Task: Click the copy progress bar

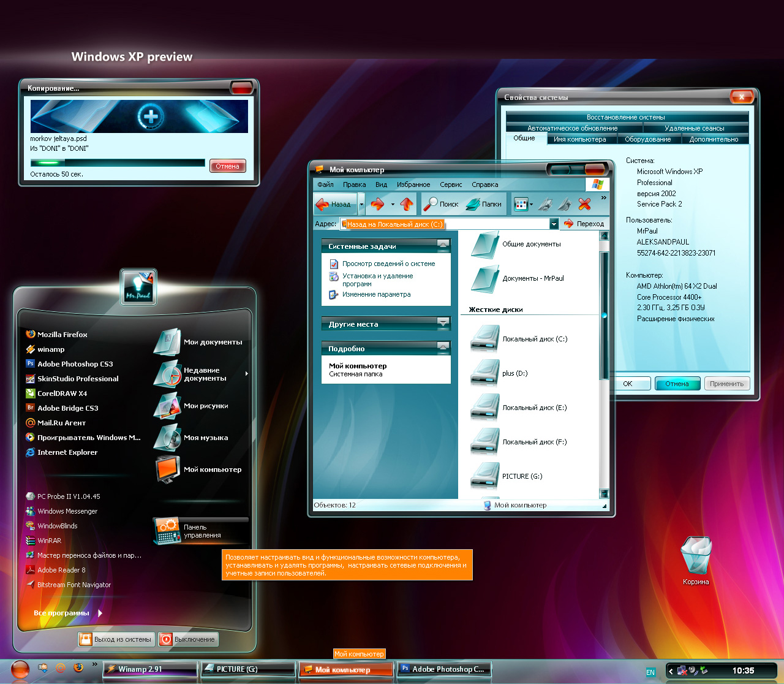Action: pos(118,163)
